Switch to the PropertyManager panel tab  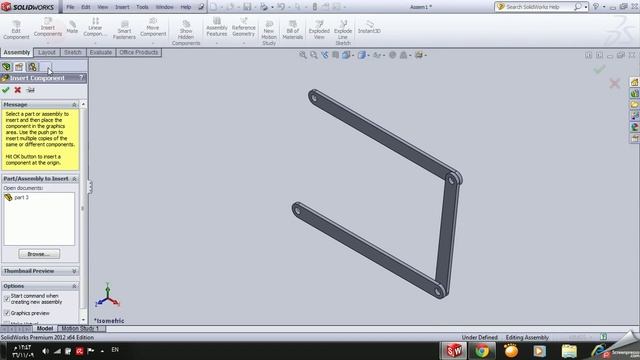19,67
